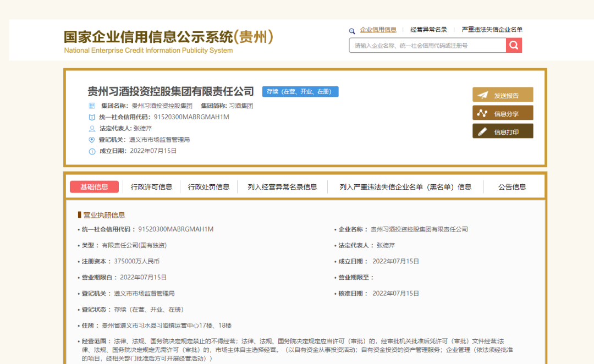Click the person icon beside 法定代表人
This screenshot has height=364, width=594.
click(x=92, y=128)
